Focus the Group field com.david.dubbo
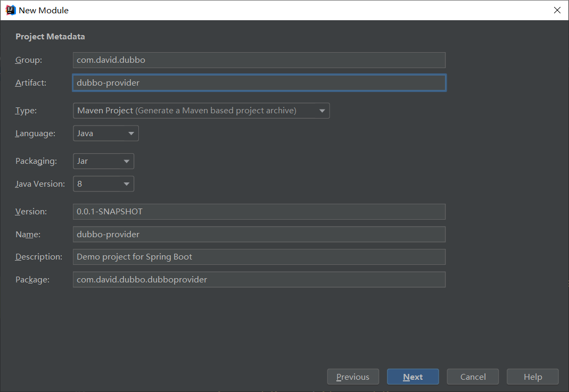 point(259,60)
